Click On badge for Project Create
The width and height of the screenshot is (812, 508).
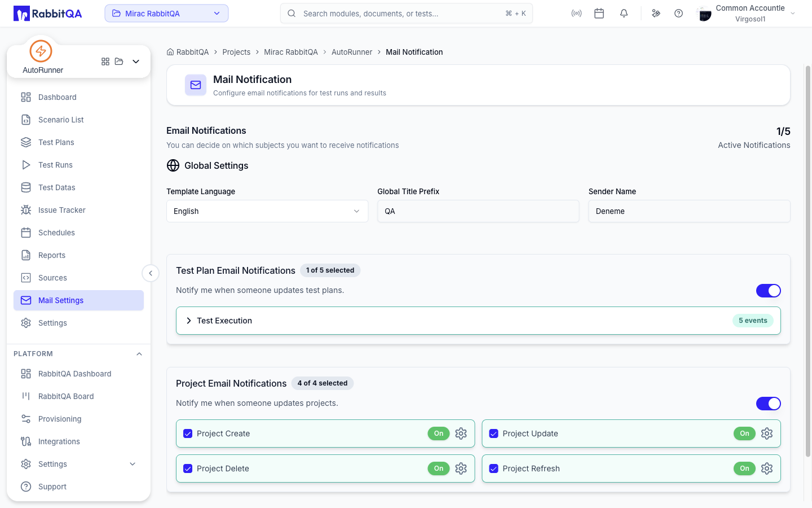click(x=439, y=433)
